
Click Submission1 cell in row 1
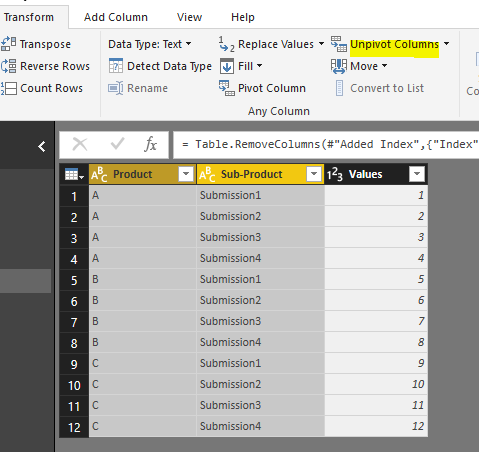pos(261,195)
